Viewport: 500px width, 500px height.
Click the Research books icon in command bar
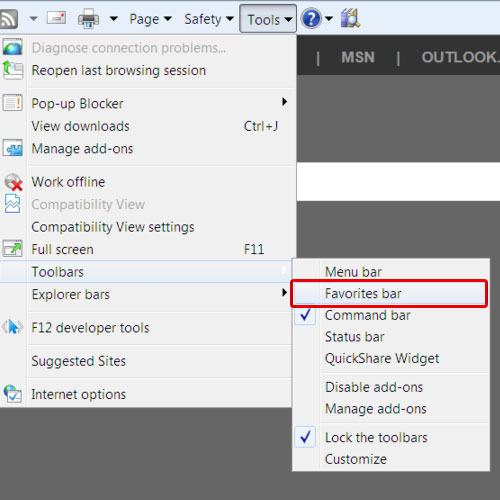(x=350, y=18)
